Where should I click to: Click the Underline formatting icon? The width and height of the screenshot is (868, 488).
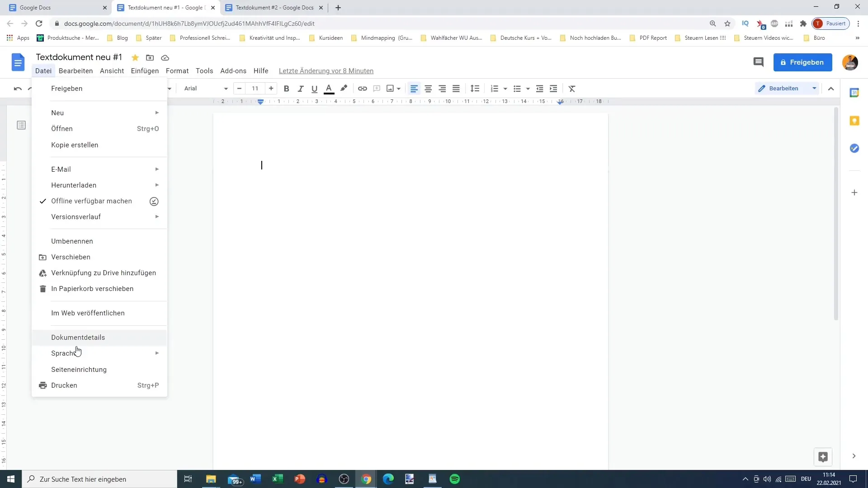pyautogui.click(x=315, y=88)
